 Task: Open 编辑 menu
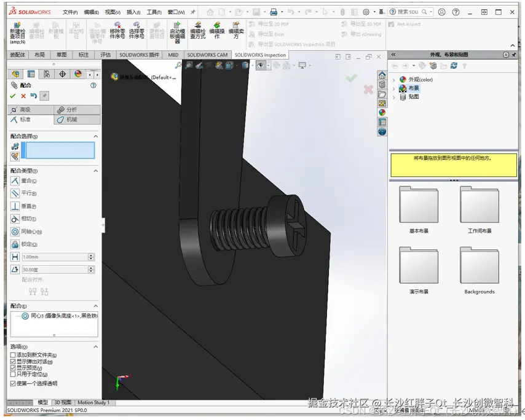[x=91, y=12]
